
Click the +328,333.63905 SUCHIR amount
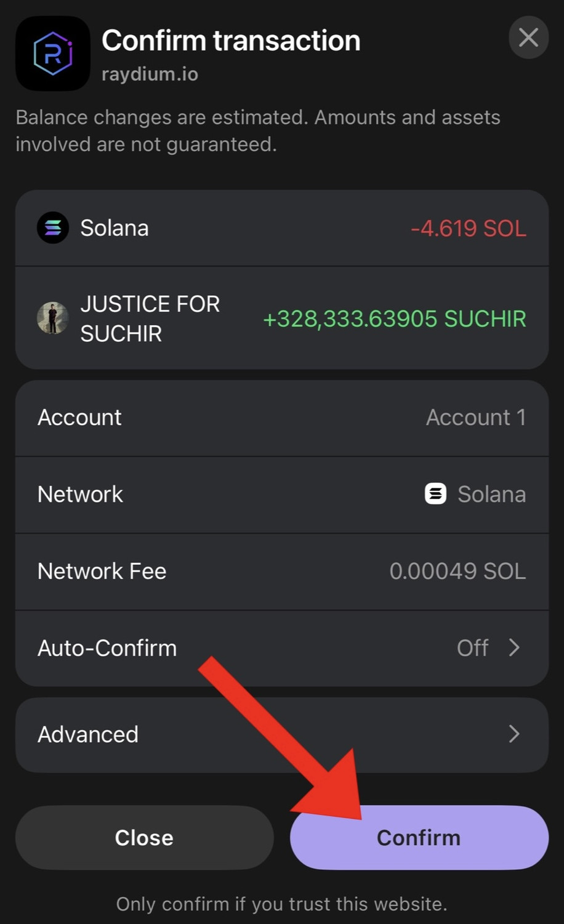point(394,319)
